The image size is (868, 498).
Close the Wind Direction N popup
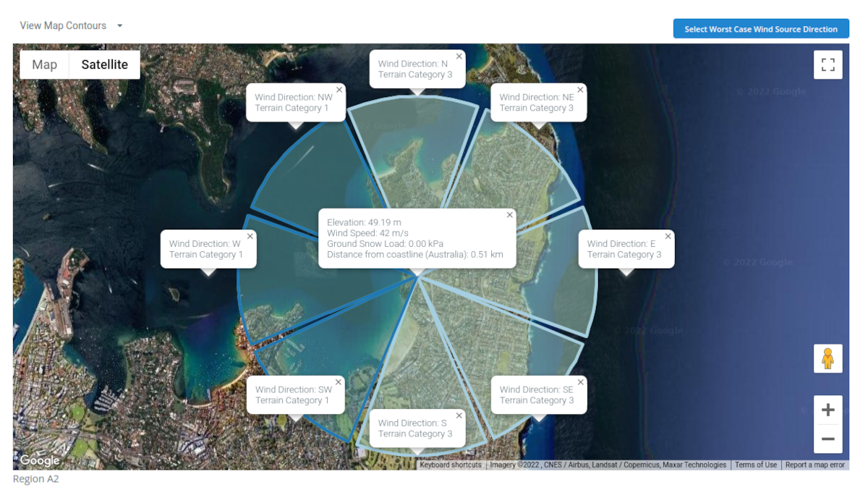click(x=459, y=56)
